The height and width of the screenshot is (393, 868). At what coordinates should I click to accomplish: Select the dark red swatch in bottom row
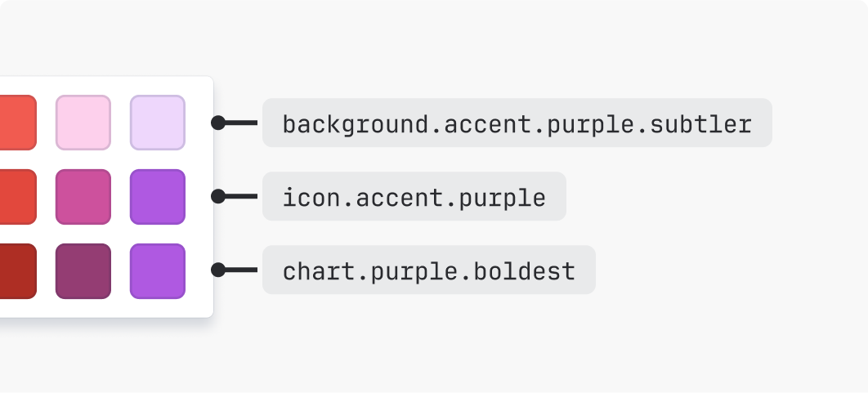[x=16, y=270]
